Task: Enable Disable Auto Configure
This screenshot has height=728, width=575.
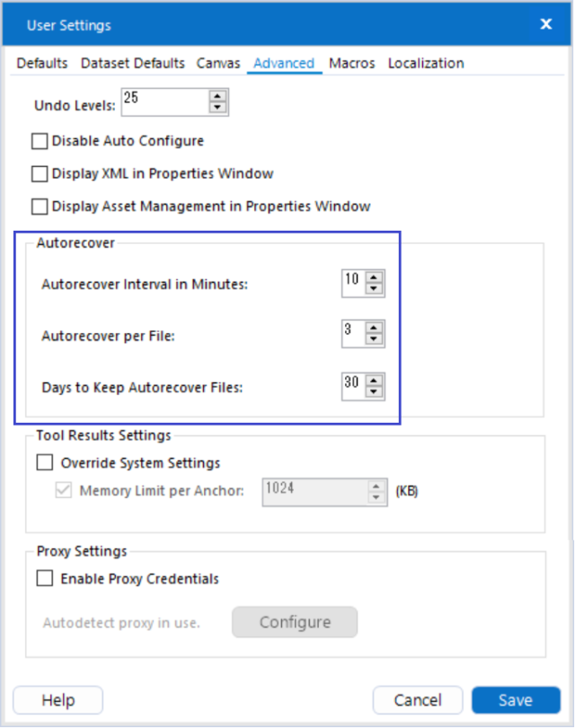Action: (40, 141)
